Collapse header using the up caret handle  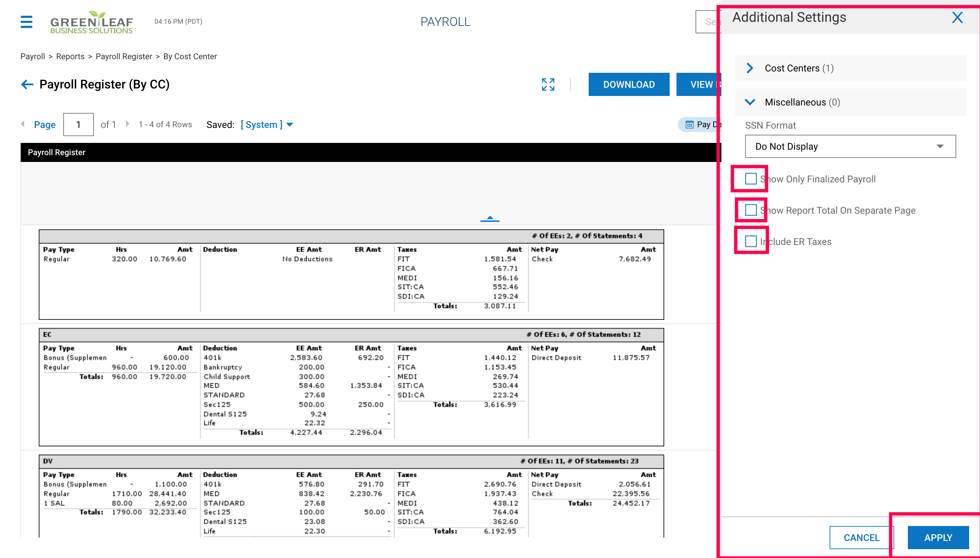[489, 218]
